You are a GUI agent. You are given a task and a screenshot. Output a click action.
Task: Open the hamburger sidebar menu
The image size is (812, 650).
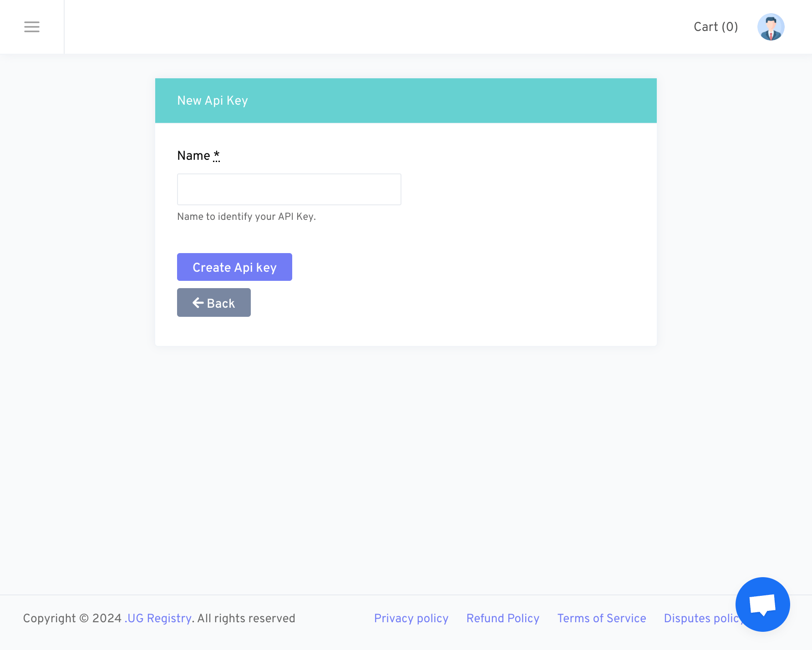click(x=32, y=27)
